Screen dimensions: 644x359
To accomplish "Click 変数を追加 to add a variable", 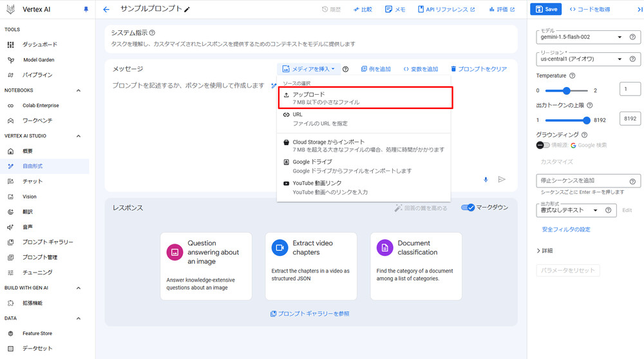I will tap(421, 69).
